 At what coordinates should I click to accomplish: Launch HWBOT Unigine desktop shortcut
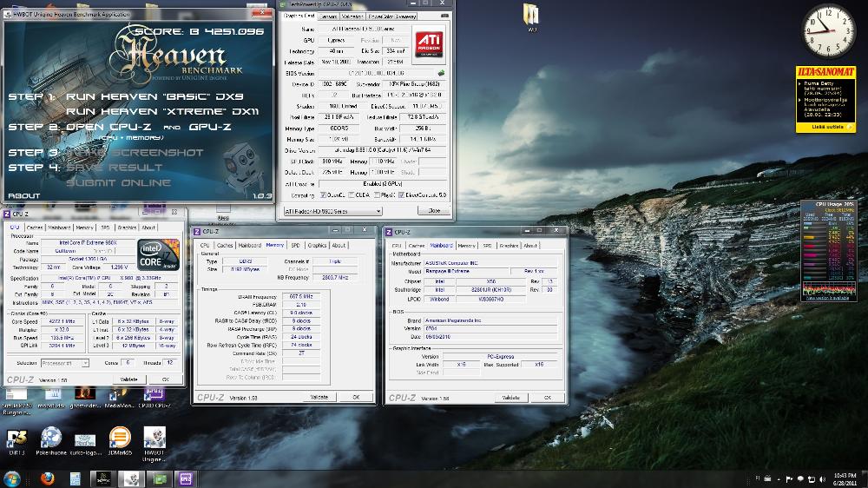click(x=155, y=443)
